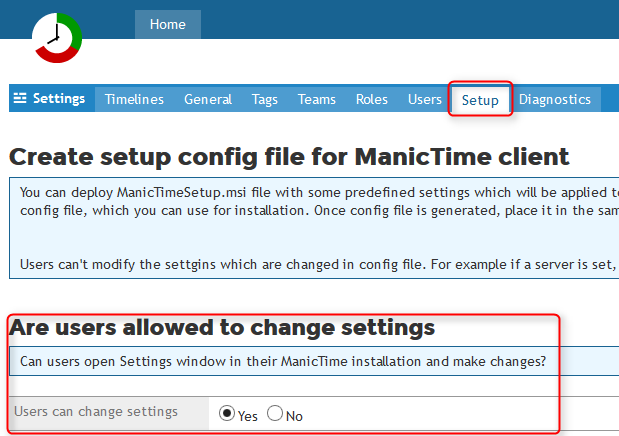Go to the Tags tab

264,99
